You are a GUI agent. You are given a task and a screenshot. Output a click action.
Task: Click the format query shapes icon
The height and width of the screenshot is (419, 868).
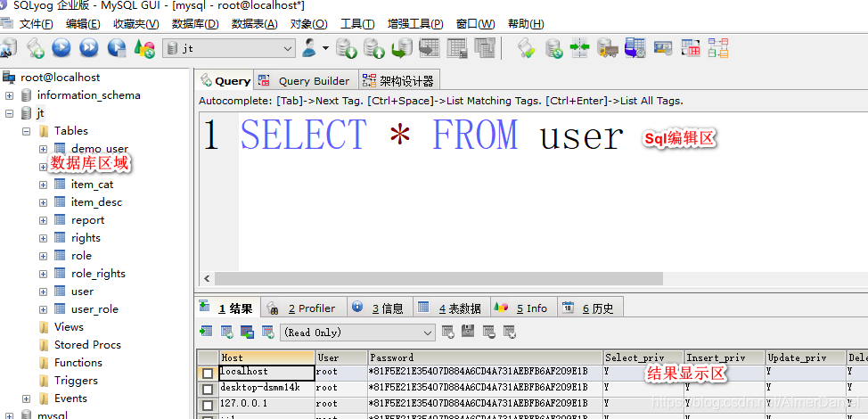point(144,49)
